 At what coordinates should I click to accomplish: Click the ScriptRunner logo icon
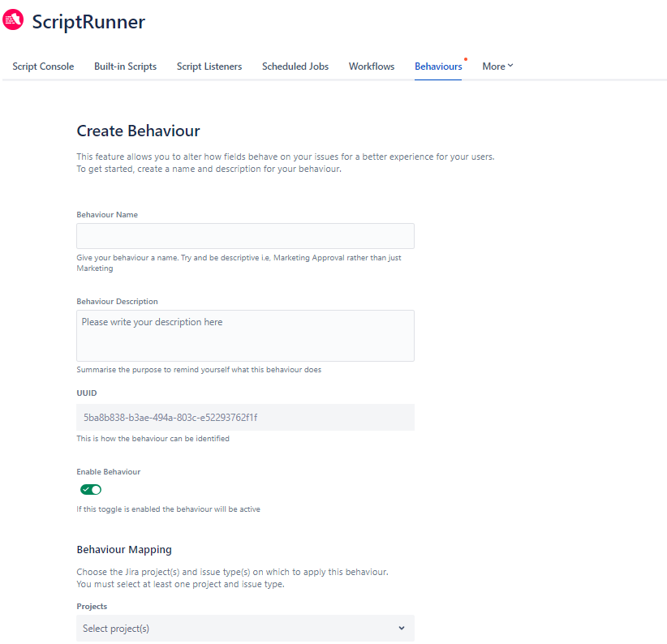(13, 19)
